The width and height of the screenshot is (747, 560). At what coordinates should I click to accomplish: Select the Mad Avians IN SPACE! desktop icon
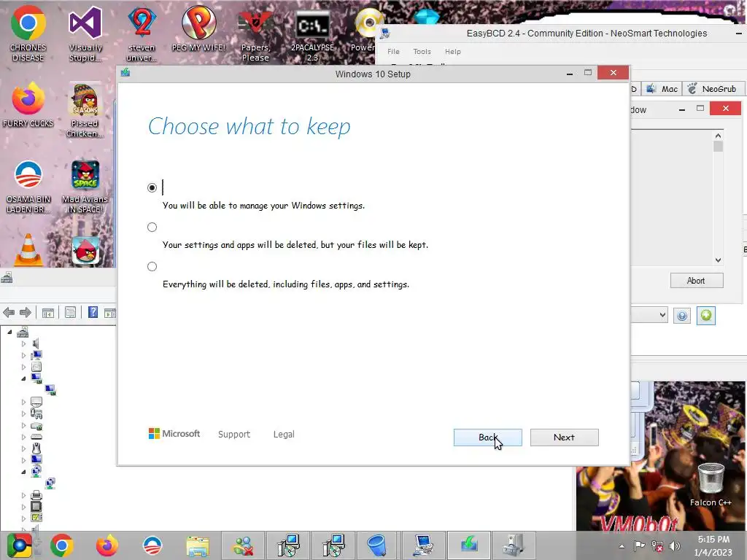tap(85, 187)
